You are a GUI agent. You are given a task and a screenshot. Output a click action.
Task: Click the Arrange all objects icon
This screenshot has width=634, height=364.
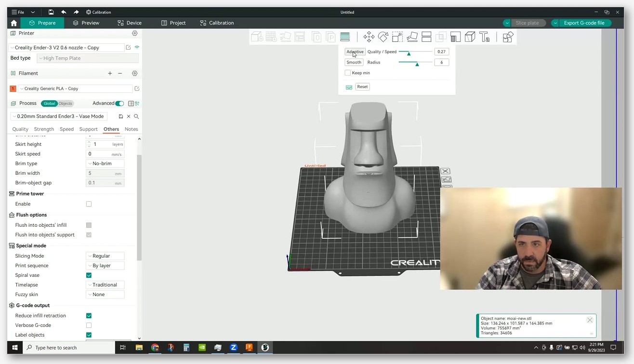pyautogui.click(x=300, y=37)
